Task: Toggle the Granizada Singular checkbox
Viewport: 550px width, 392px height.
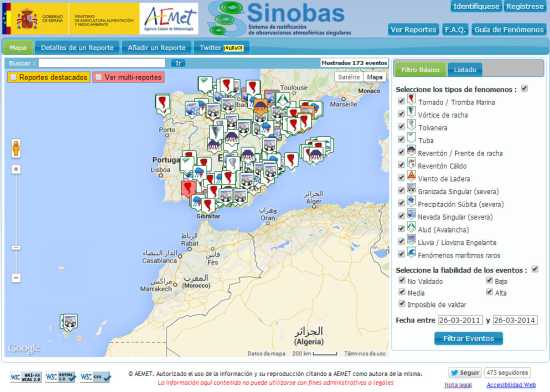Action: 401,190
